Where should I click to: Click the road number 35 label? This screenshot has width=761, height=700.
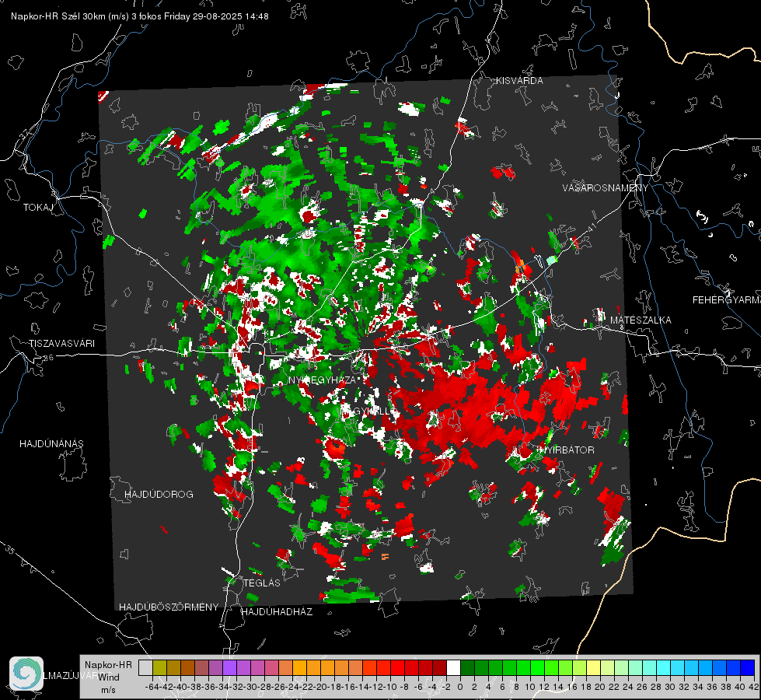(x=11, y=550)
